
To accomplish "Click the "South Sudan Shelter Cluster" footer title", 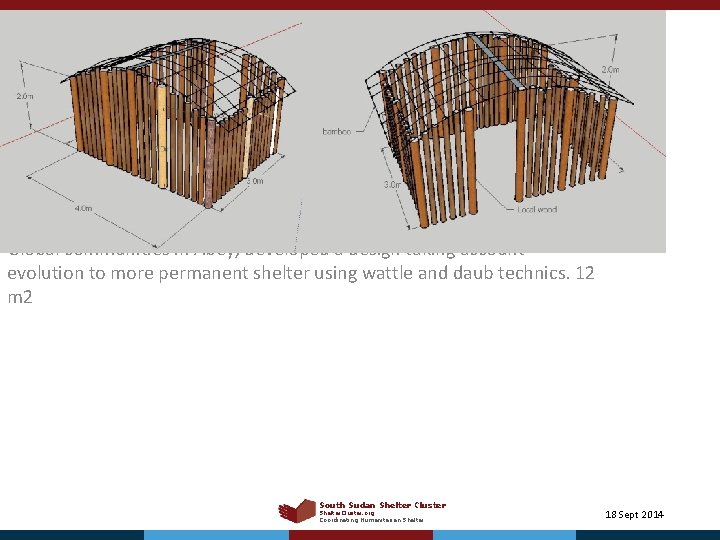I will [x=382, y=505].
